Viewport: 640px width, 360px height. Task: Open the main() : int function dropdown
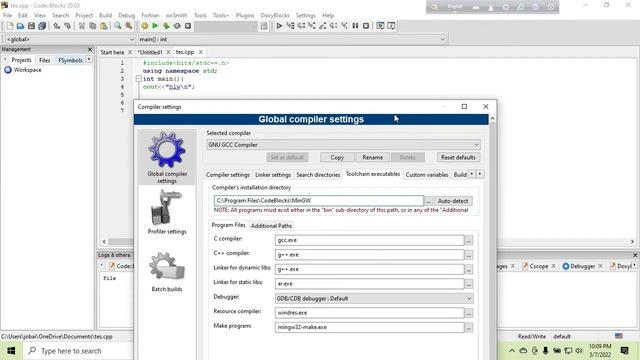(x=292, y=39)
